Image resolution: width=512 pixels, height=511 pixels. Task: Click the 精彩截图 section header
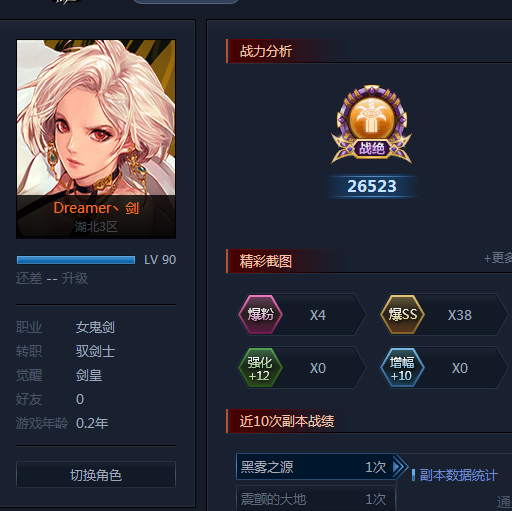click(266, 261)
